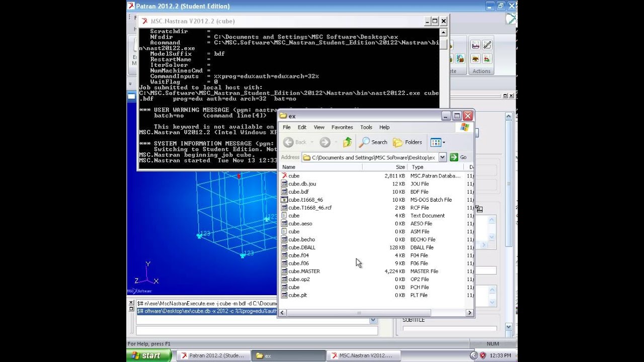Click the Forward arrow in the ex window
This screenshot has height=362, width=644.
pyautogui.click(x=325, y=142)
